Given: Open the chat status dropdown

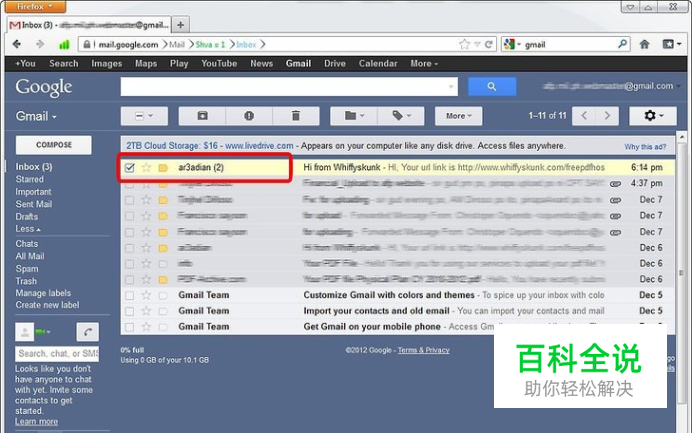Looking at the screenshot, I should point(43,332).
